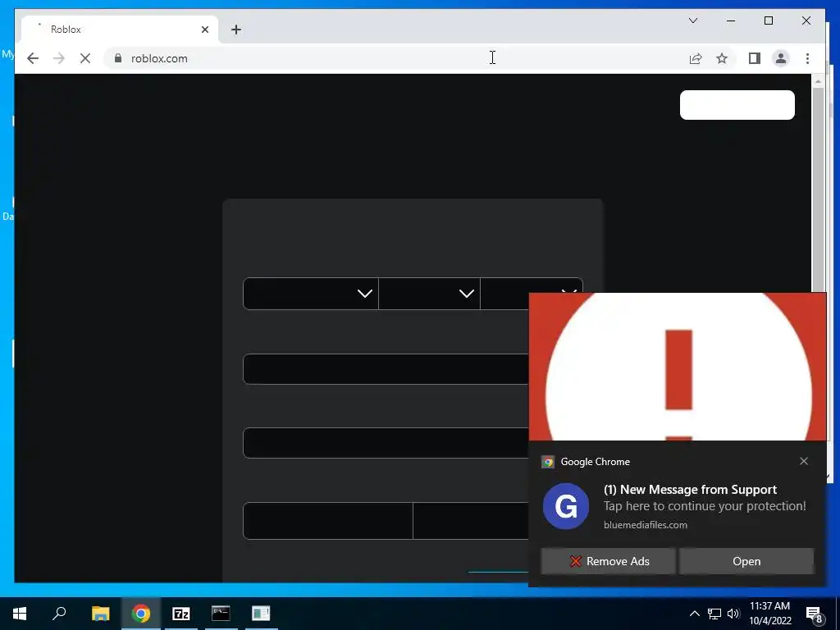Open the Chrome three-dot menu

click(807, 58)
